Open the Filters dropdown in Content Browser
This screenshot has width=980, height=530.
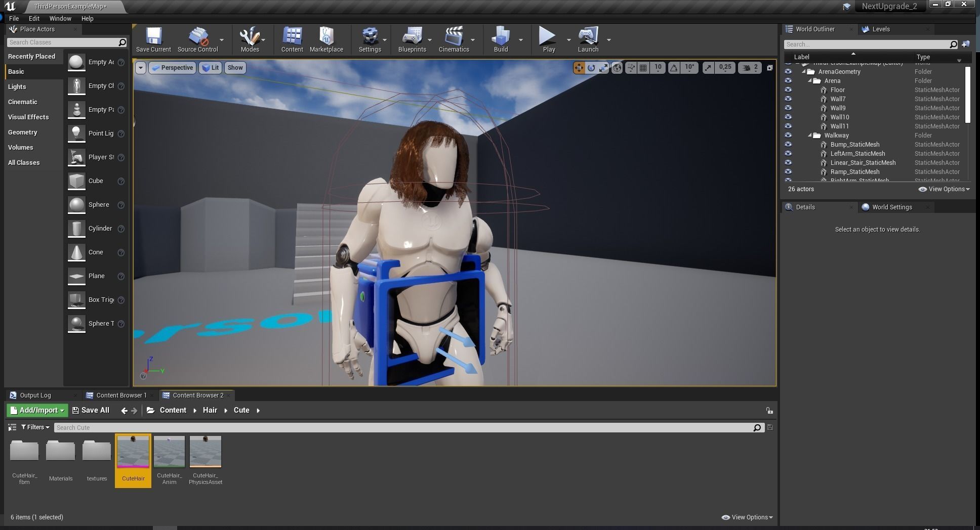(x=35, y=428)
